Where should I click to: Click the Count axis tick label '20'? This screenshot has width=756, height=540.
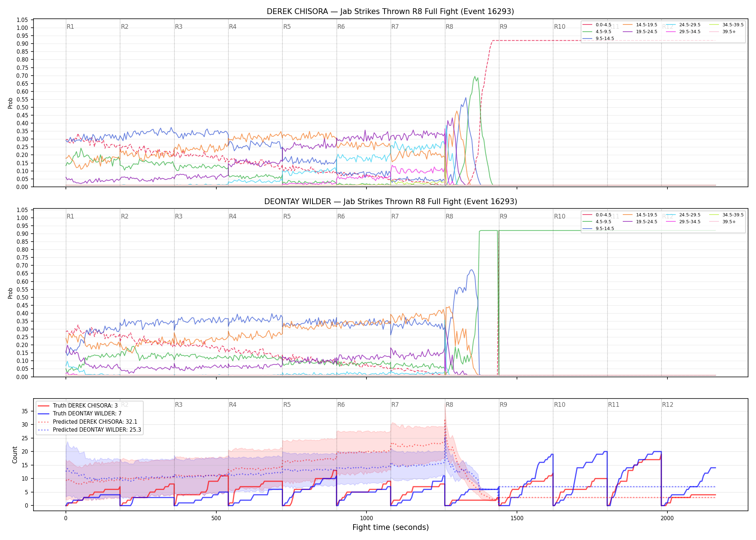24,452
